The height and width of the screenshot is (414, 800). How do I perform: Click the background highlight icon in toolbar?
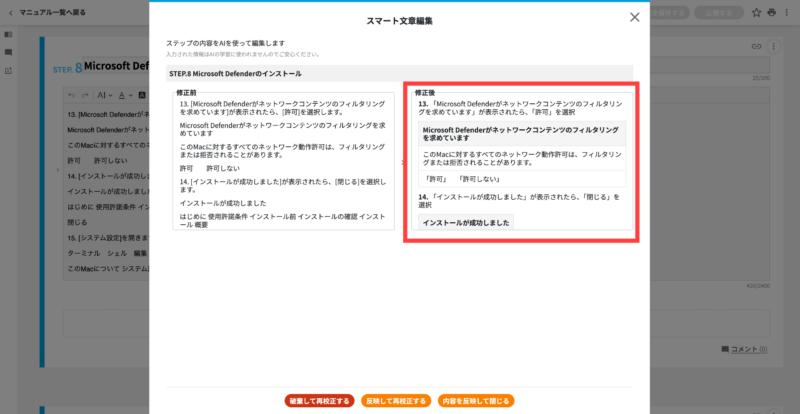pos(142,95)
